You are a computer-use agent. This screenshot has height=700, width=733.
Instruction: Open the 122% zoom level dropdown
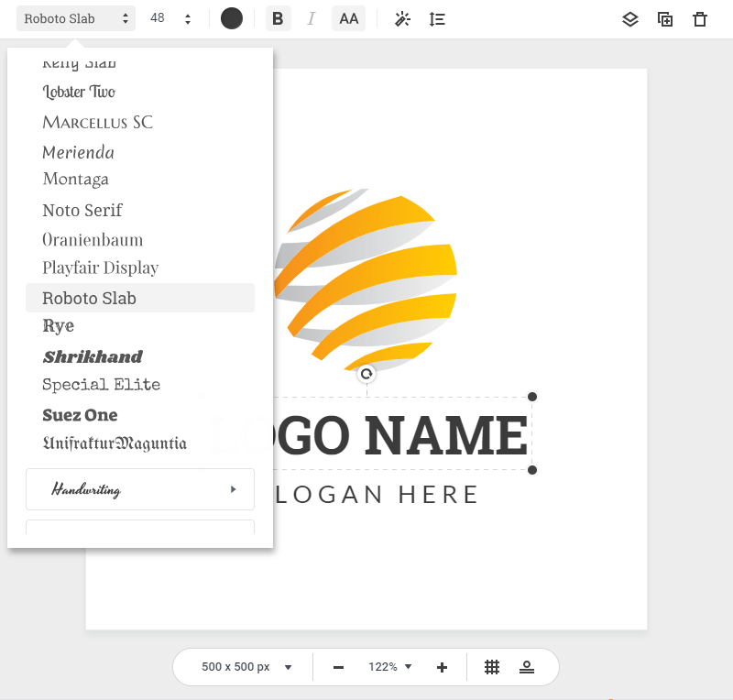390,667
